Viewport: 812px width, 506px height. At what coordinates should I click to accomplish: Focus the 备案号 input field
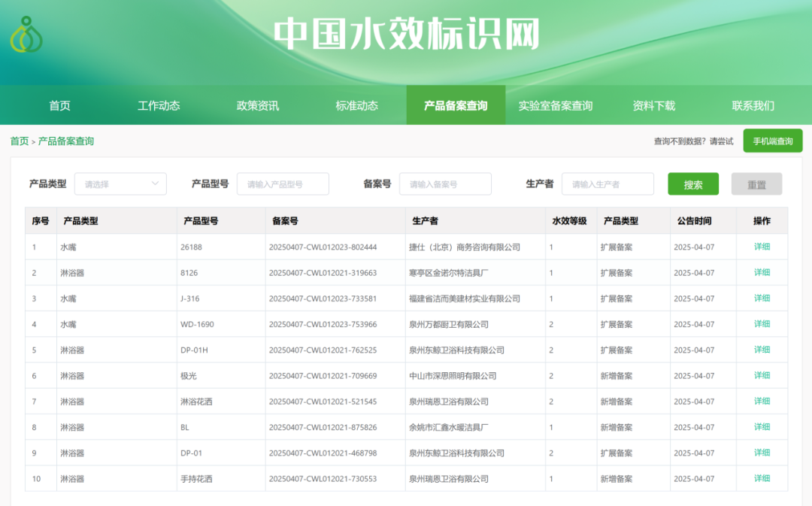point(445,184)
